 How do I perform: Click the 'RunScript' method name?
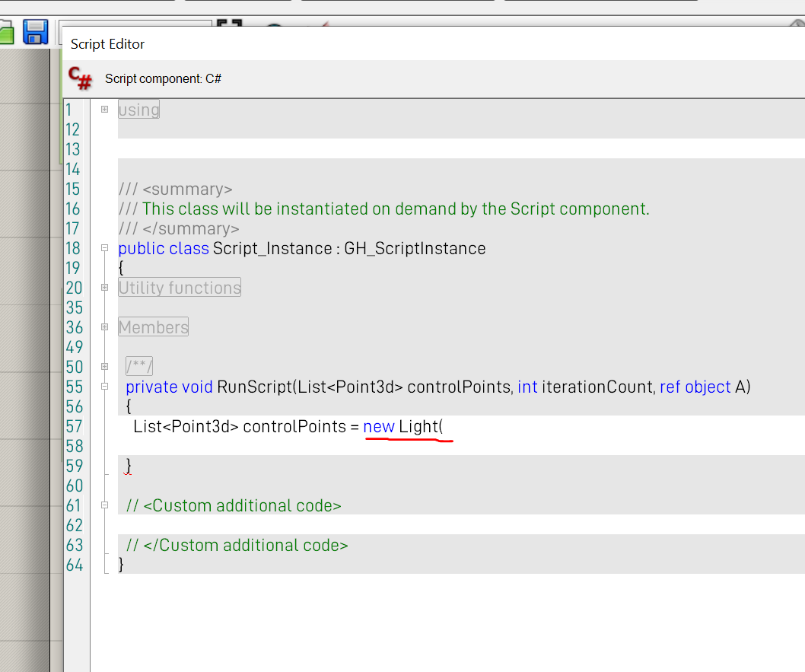click(255, 387)
